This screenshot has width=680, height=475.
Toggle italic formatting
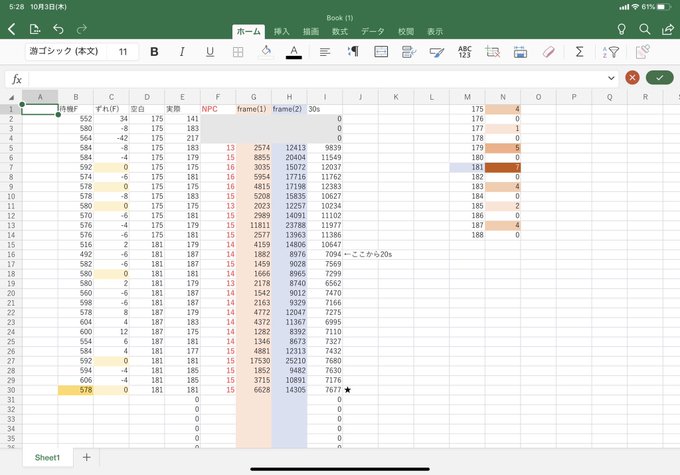click(x=182, y=52)
